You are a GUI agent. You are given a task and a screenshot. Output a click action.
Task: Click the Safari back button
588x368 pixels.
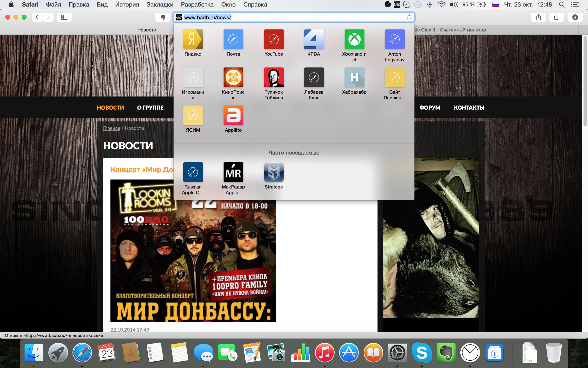click(37, 17)
